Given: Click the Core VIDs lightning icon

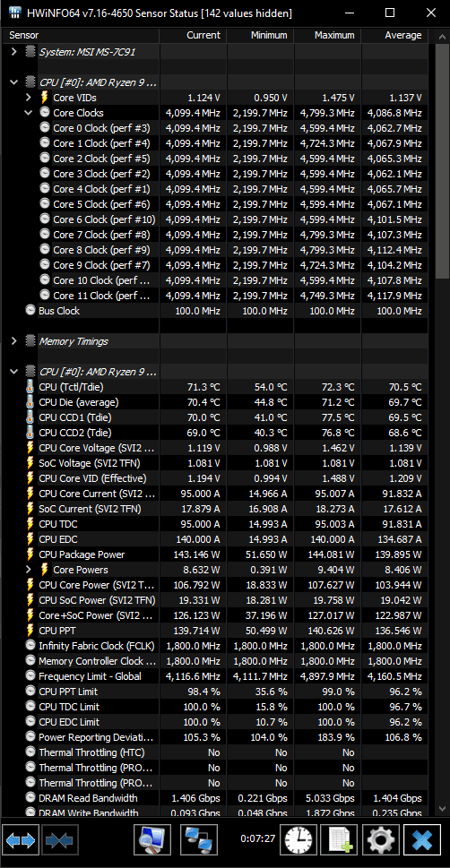Looking at the screenshot, I should pyautogui.click(x=45, y=98).
